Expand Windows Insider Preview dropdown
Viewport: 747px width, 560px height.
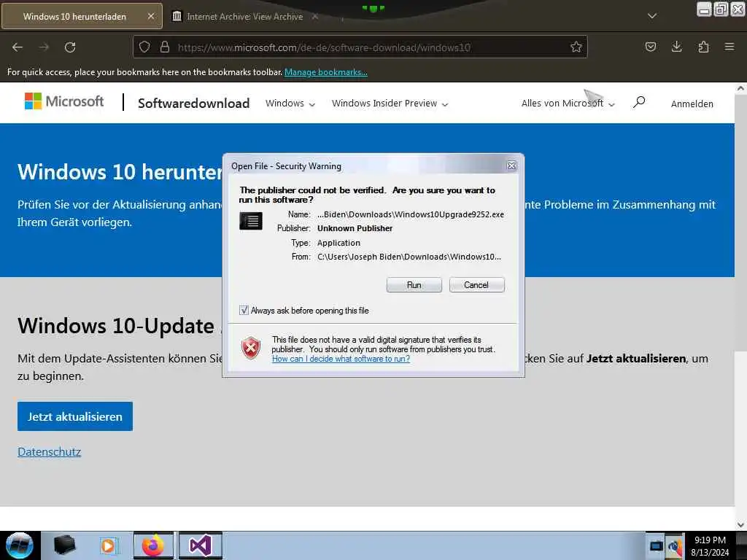(x=390, y=104)
